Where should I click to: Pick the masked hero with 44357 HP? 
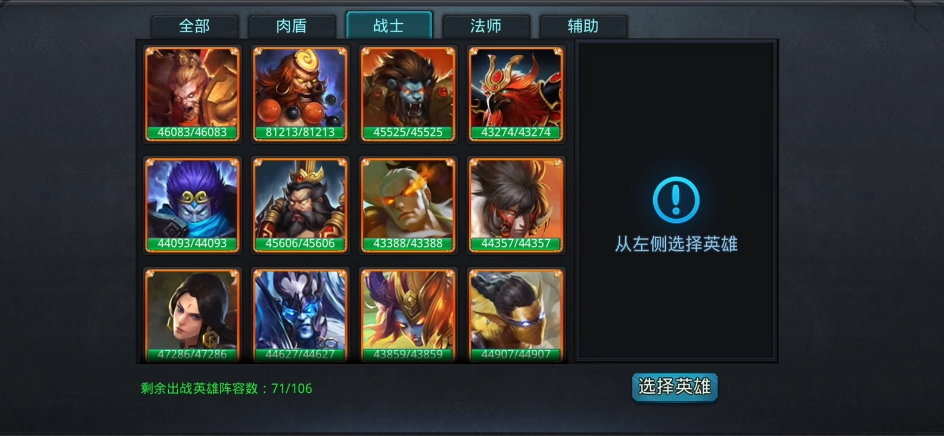516,205
